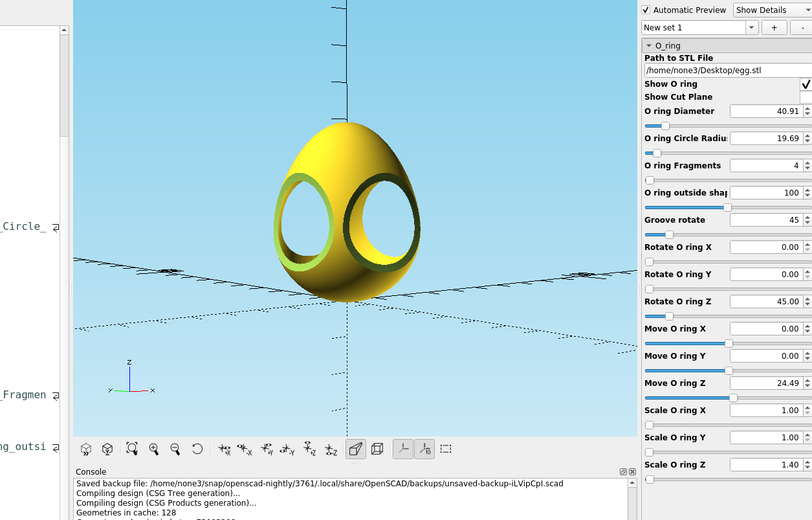This screenshot has width=812, height=520.
Task: Remove the preset with the - button
Action: pos(801,28)
